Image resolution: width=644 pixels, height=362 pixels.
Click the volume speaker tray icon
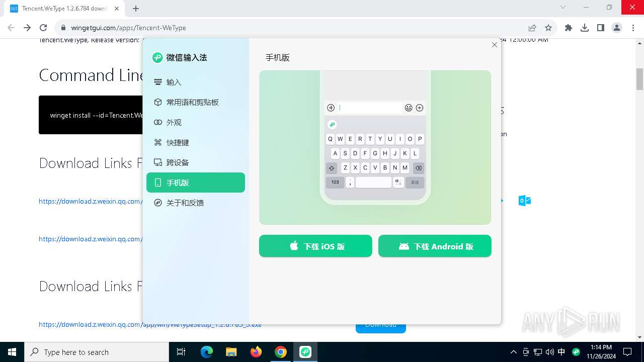(x=549, y=352)
